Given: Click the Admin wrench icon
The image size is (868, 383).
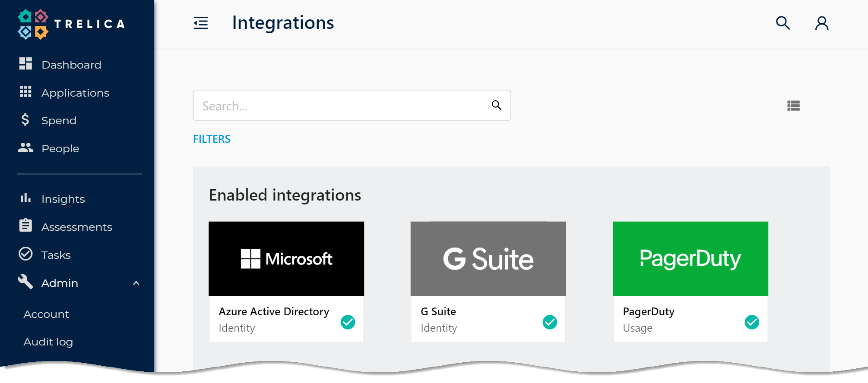Looking at the screenshot, I should (25, 282).
